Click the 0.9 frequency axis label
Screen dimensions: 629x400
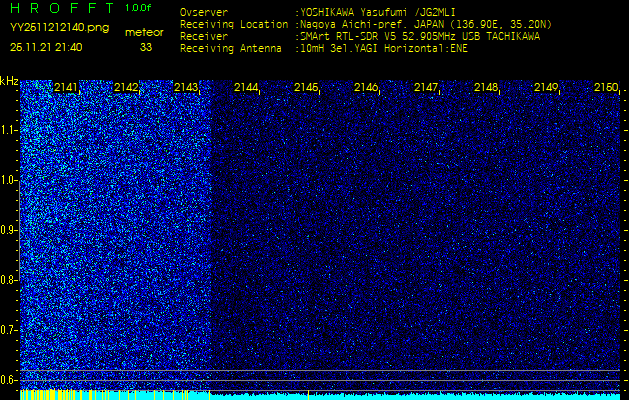pos(9,230)
